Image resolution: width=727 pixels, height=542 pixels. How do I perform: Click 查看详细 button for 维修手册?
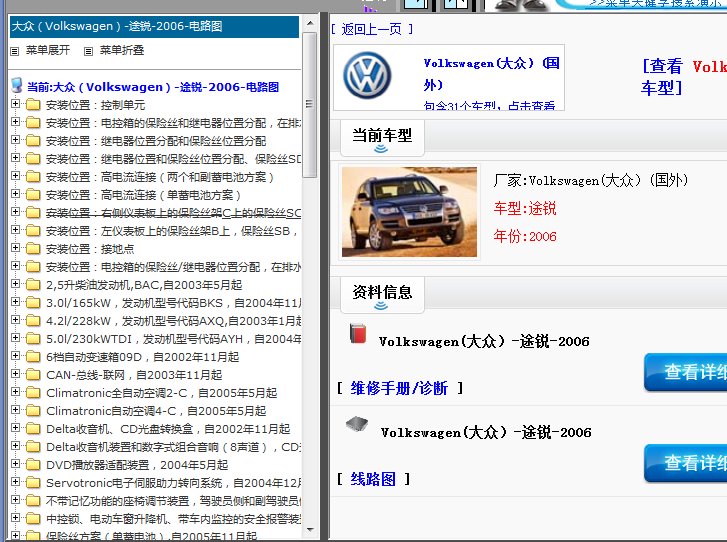[686, 372]
